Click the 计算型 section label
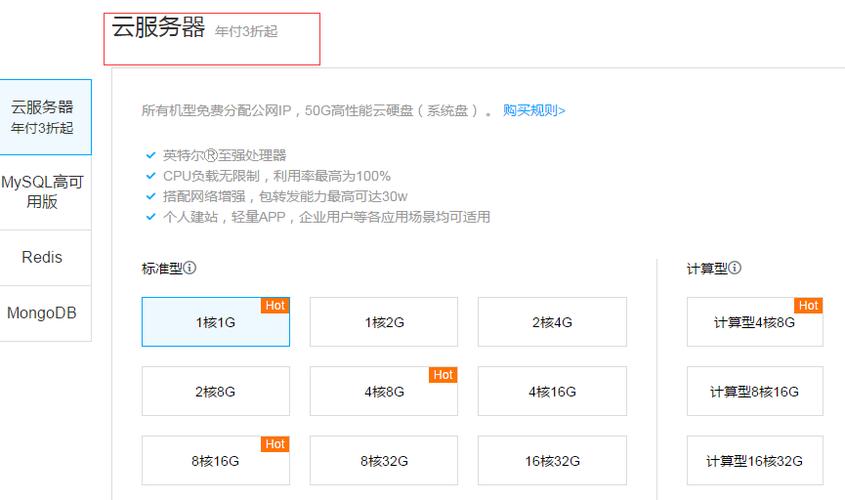845x500 pixels. [x=707, y=268]
